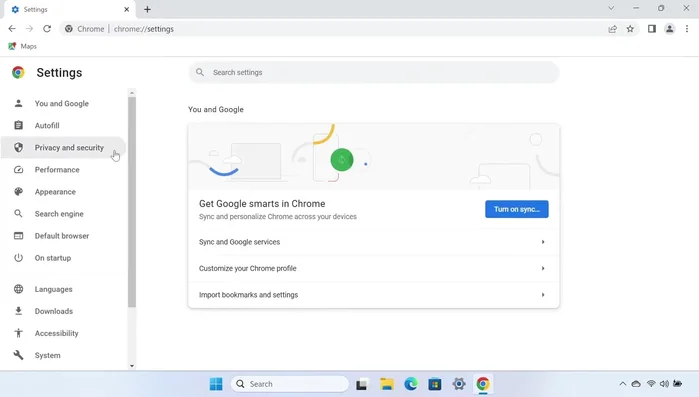Bookmark this tab with the star icon
The width and height of the screenshot is (699, 397).
coord(630,29)
